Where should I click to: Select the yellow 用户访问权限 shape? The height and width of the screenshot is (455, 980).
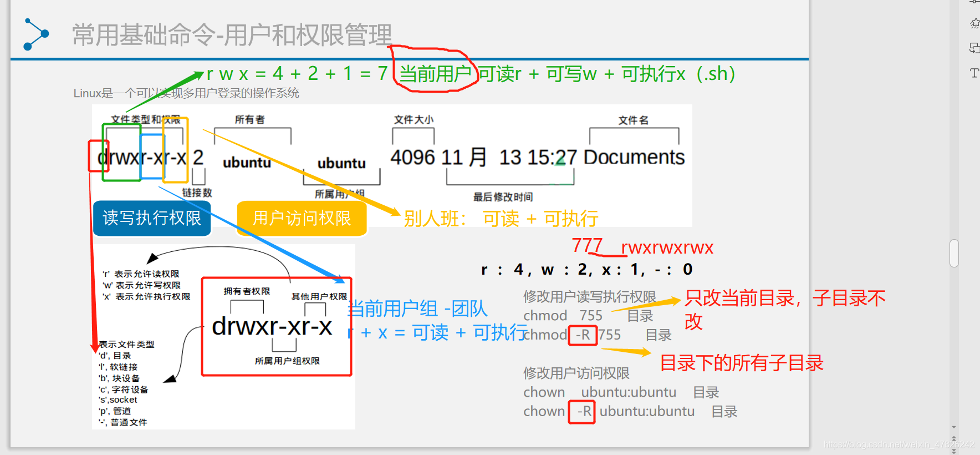coord(302,218)
